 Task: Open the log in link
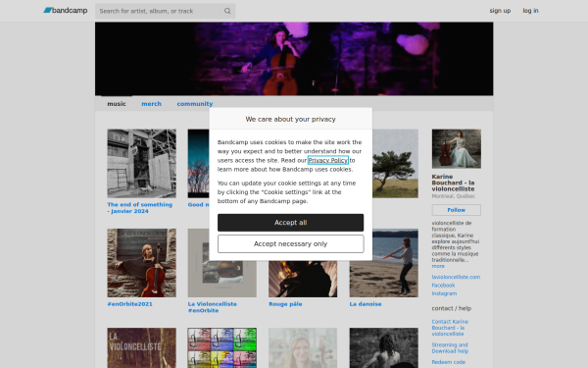[x=530, y=11]
